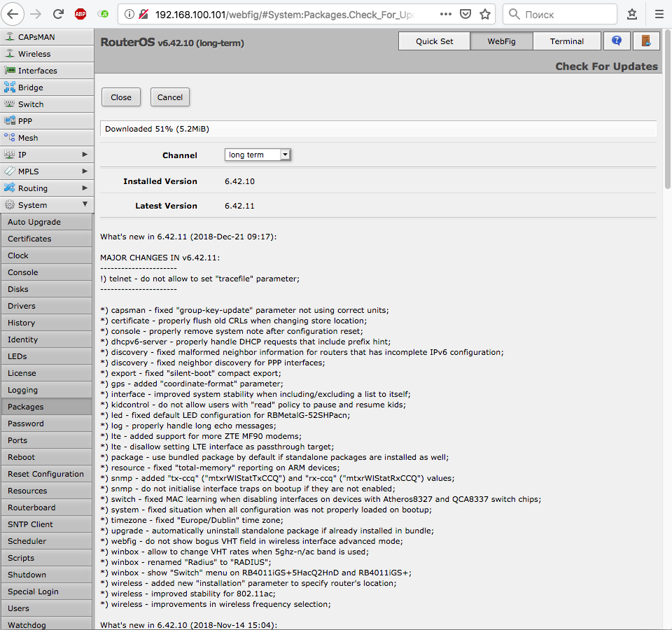Open the Ports menu entry
Image resolution: width=672 pixels, height=630 pixels.
pos(46,440)
